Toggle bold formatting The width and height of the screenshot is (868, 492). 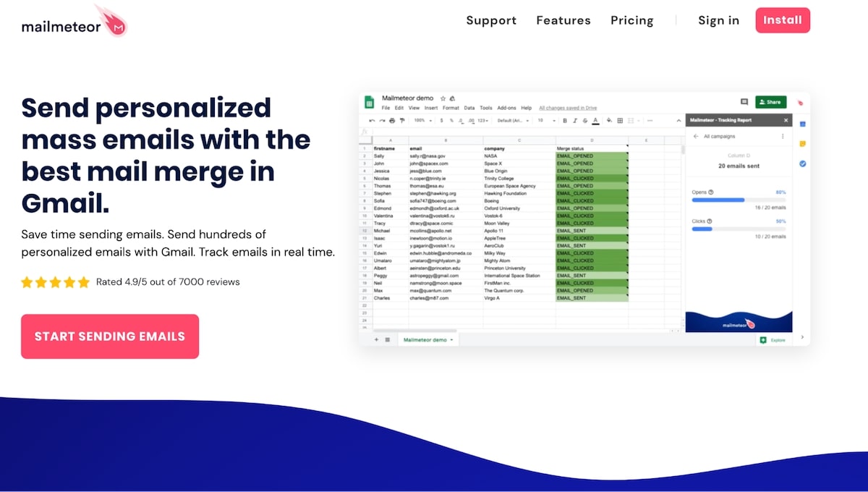pyautogui.click(x=564, y=121)
